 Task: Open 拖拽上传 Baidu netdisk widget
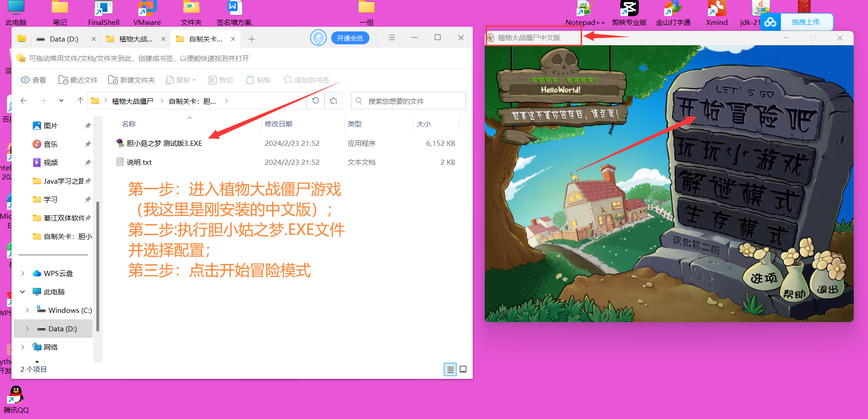click(798, 22)
